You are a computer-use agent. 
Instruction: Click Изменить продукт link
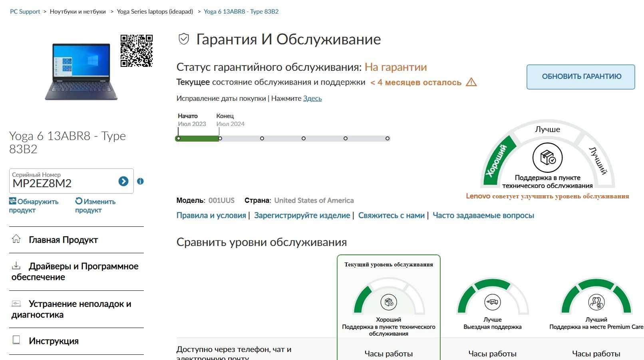[95, 206]
